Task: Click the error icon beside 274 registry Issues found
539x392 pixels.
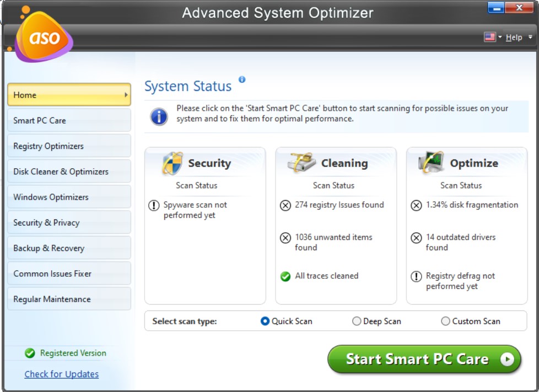Action: point(286,204)
